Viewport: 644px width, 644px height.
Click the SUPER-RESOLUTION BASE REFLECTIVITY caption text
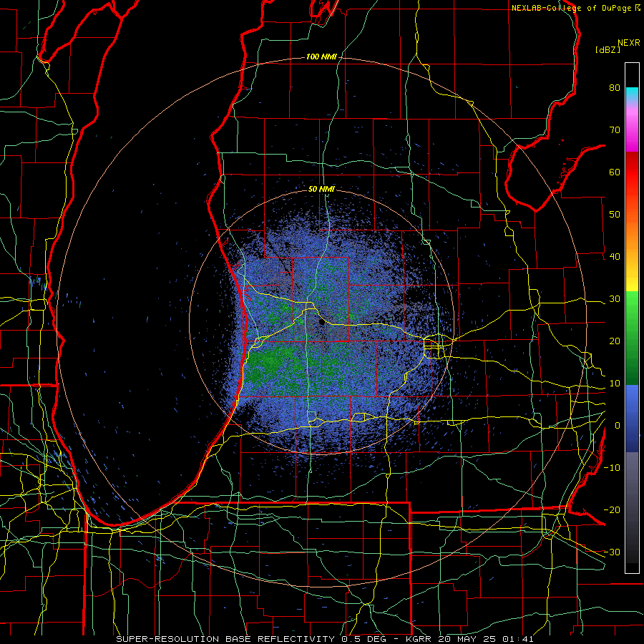pyautogui.click(x=225, y=639)
